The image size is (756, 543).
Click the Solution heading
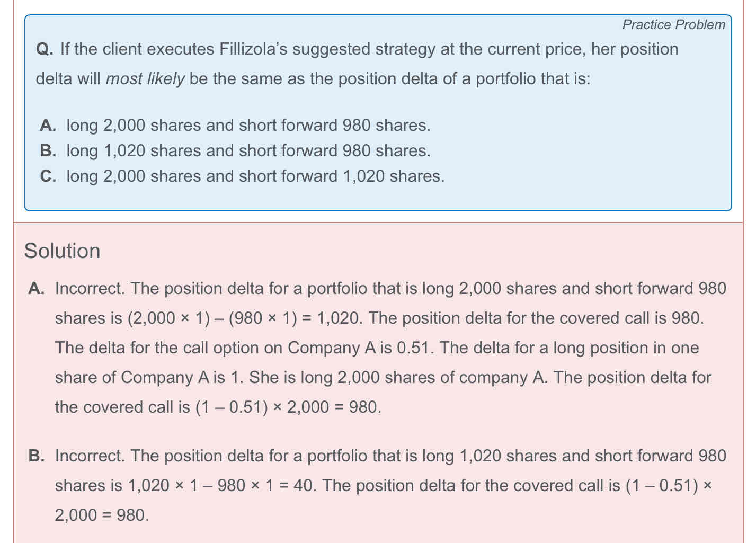click(62, 251)
